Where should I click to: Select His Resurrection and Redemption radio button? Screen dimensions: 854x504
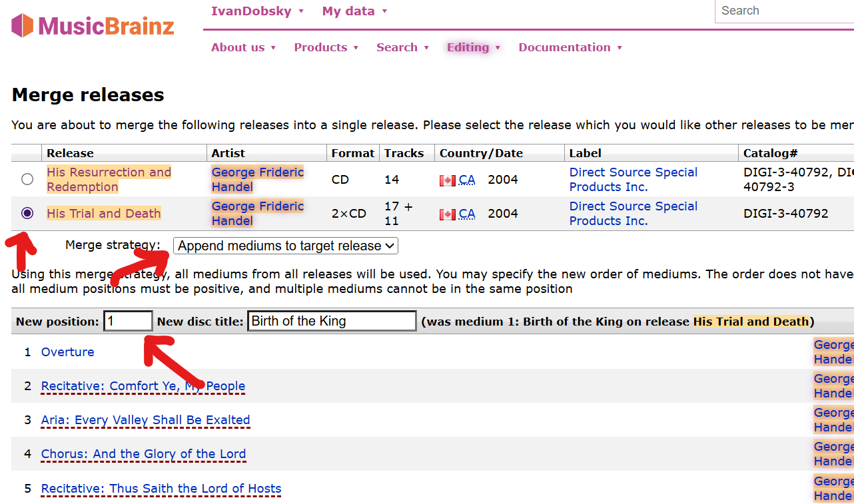pyautogui.click(x=27, y=179)
